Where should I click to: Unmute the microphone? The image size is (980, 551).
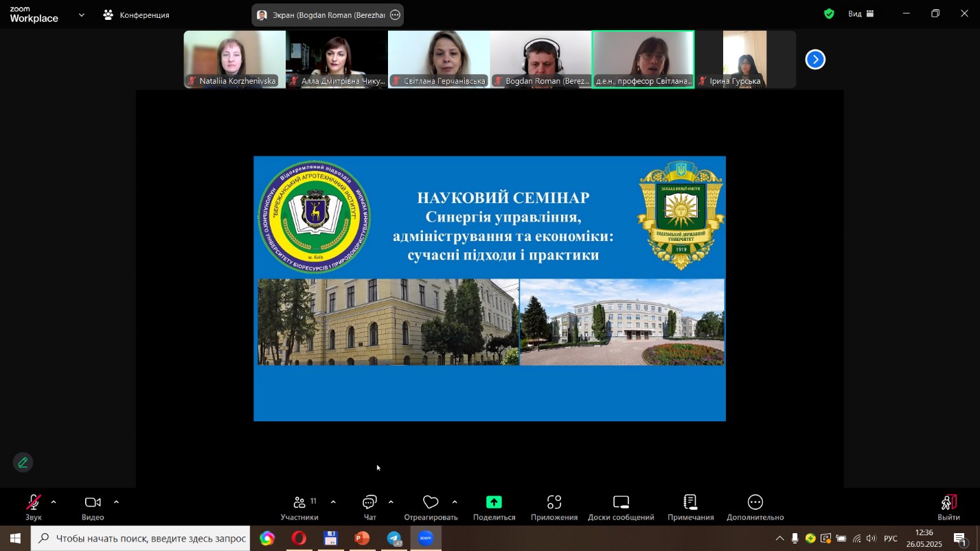[33, 503]
